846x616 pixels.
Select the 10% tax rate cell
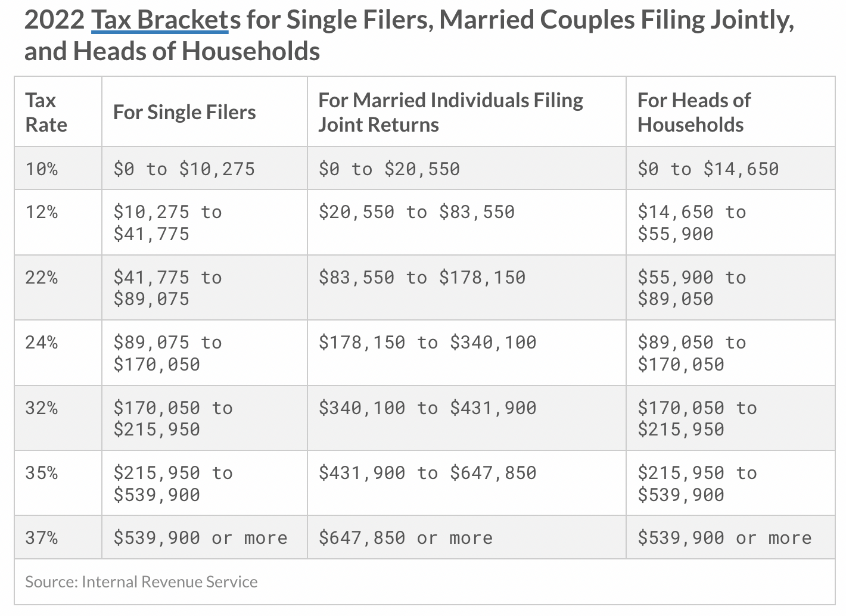point(42,169)
